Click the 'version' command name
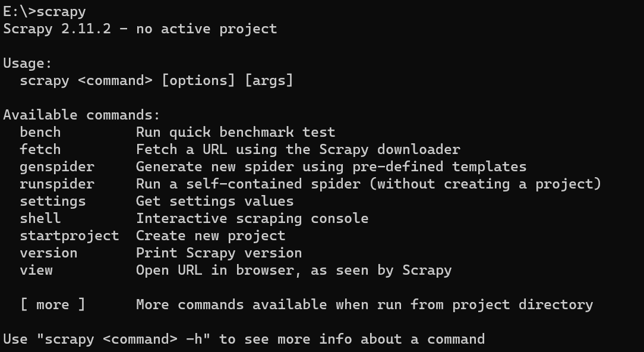 click(49, 253)
